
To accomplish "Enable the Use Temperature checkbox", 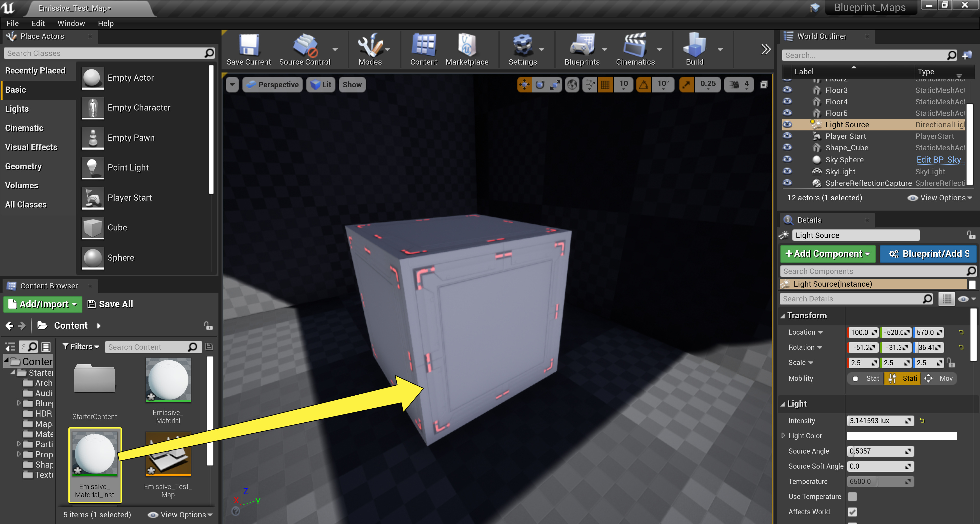I will click(853, 497).
